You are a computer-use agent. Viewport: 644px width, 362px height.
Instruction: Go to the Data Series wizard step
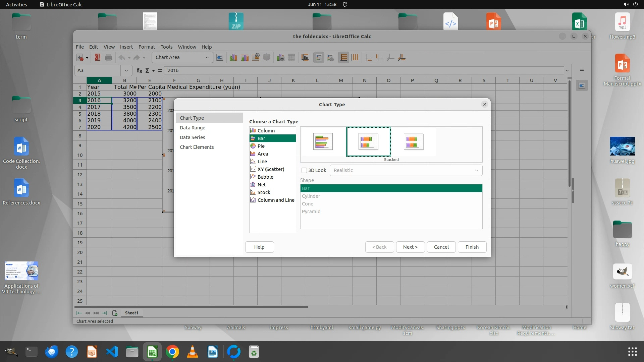[192, 137]
